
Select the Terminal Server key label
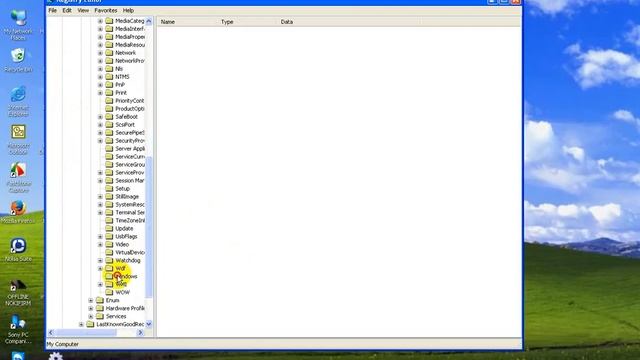(x=130, y=213)
